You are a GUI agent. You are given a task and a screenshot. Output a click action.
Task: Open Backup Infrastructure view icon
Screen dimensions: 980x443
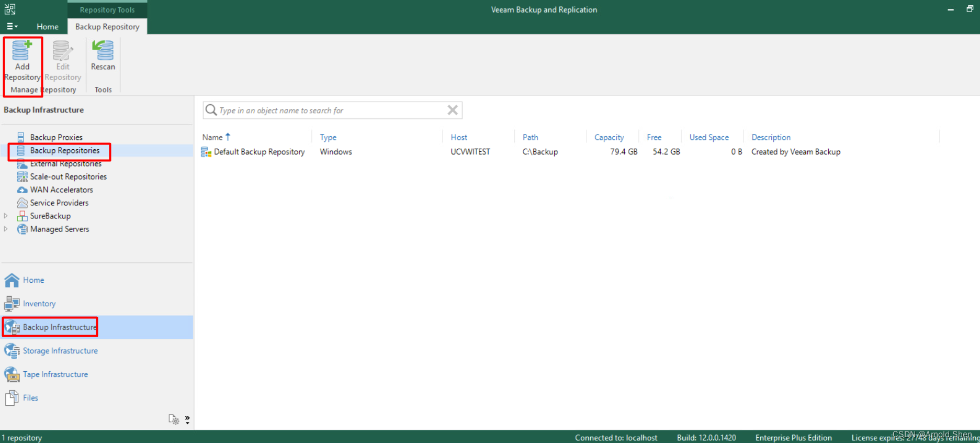click(12, 327)
